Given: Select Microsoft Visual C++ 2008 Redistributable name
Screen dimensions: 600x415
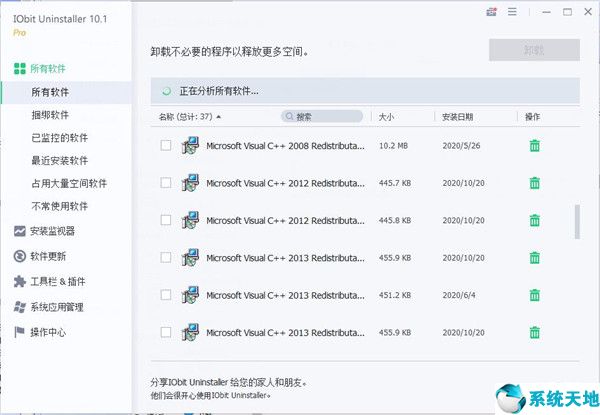Looking at the screenshot, I should (285, 146).
